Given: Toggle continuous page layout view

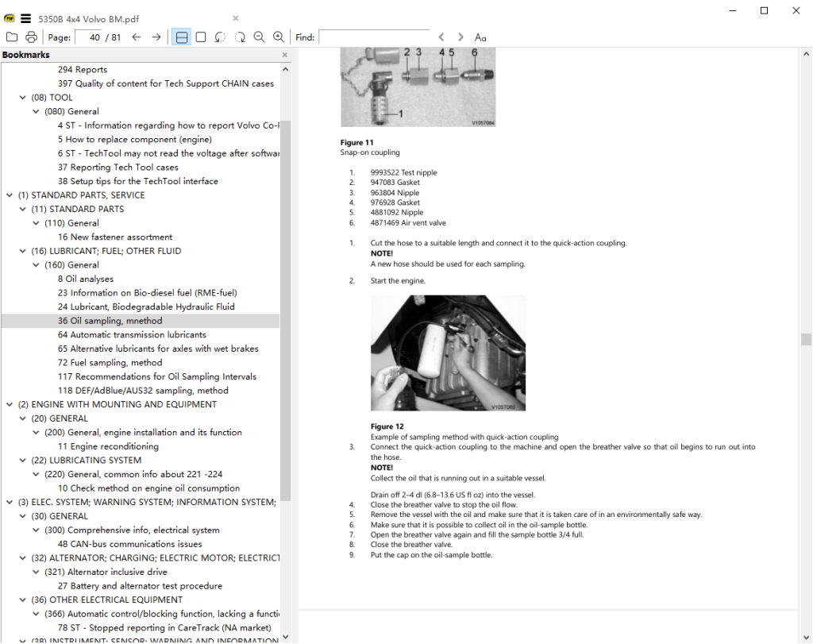Looking at the screenshot, I should pyautogui.click(x=181, y=37).
